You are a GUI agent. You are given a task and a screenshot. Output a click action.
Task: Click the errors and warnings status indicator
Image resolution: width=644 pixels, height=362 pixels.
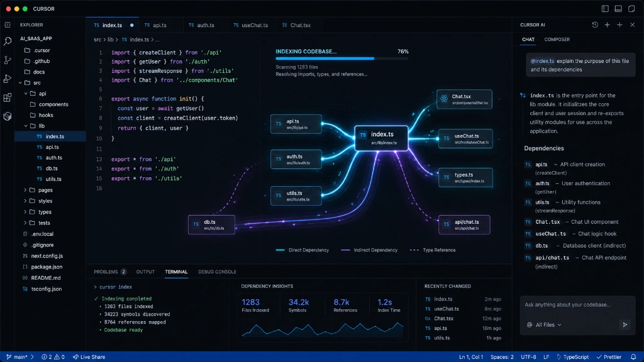53,357
